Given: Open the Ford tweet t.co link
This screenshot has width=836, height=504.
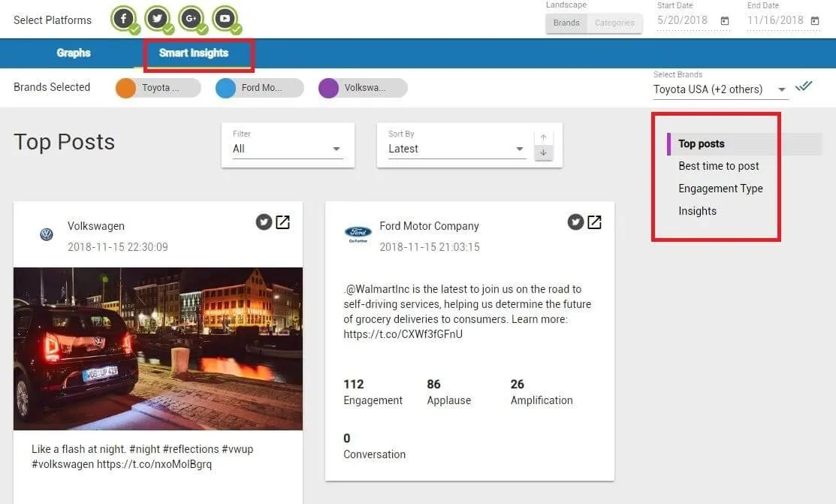Looking at the screenshot, I should coord(403,334).
